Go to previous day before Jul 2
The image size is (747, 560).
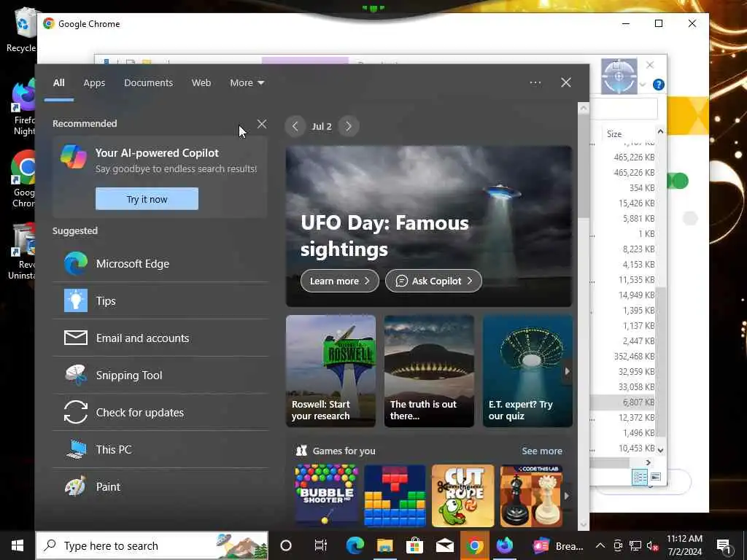[295, 126]
